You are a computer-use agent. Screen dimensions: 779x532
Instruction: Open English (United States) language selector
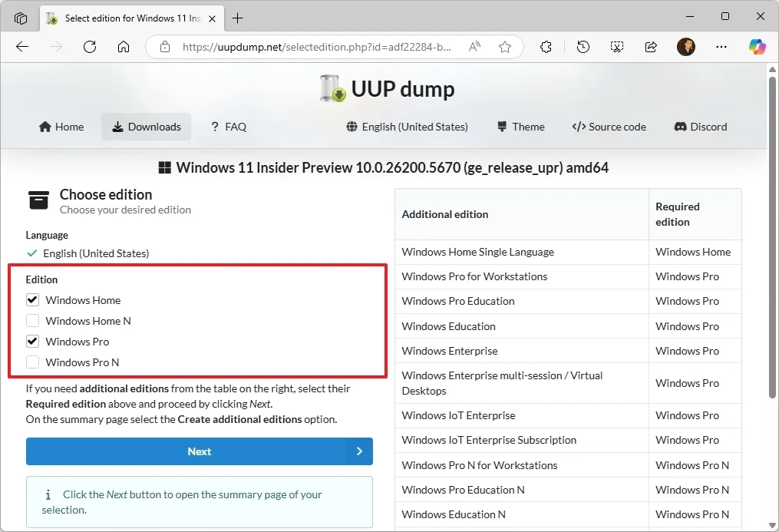pyautogui.click(x=407, y=127)
